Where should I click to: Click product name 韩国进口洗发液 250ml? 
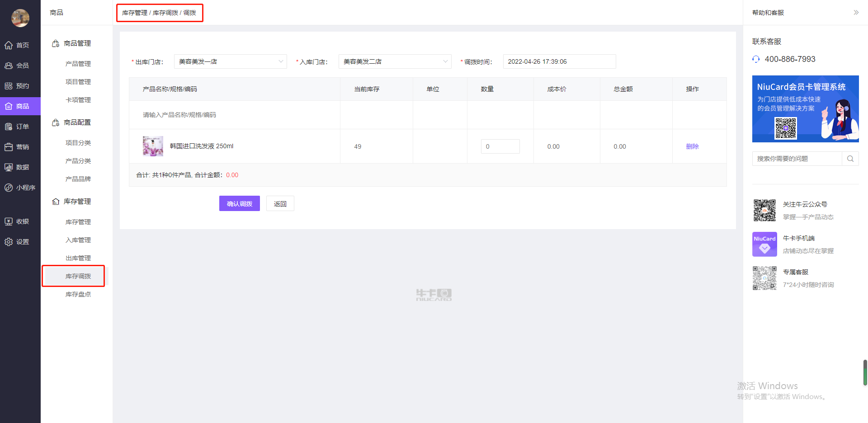(202, 146)
